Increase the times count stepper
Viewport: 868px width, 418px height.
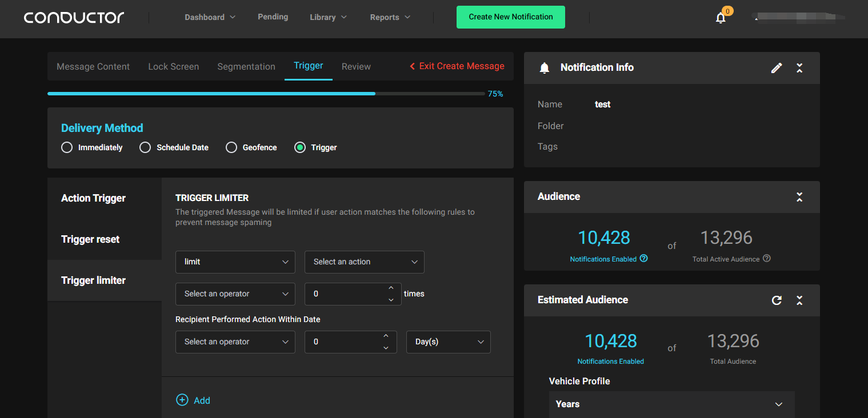click(x=391, y=288)
